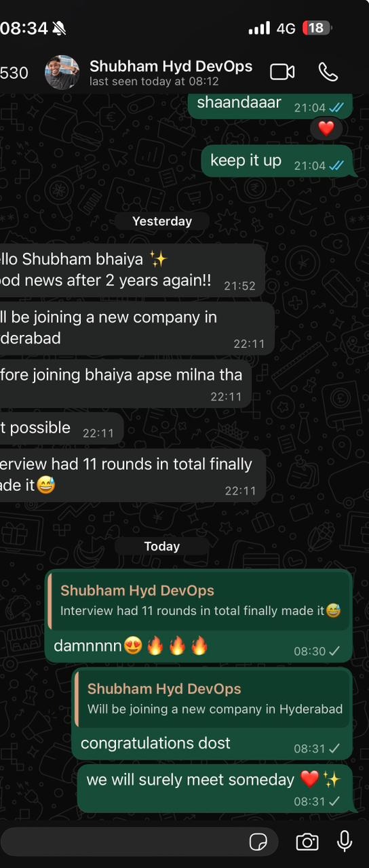This screenshot has height=868, width=369.
Task: Tap the 'damnnnn' message bubble
Action: pos(199,616)
